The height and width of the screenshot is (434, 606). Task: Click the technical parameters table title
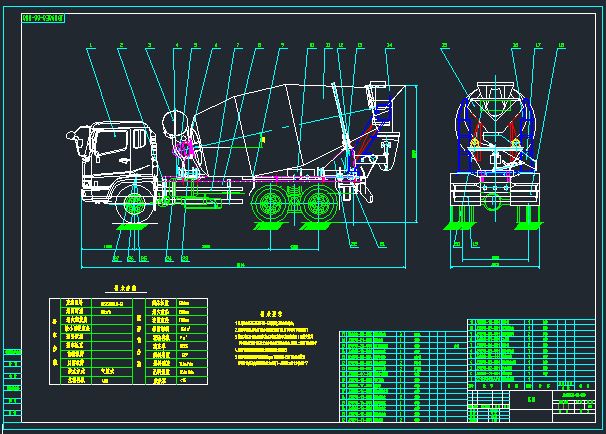126,288
